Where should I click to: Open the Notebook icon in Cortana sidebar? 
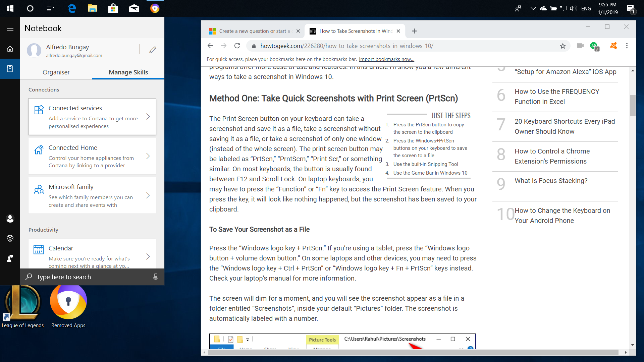10,68
